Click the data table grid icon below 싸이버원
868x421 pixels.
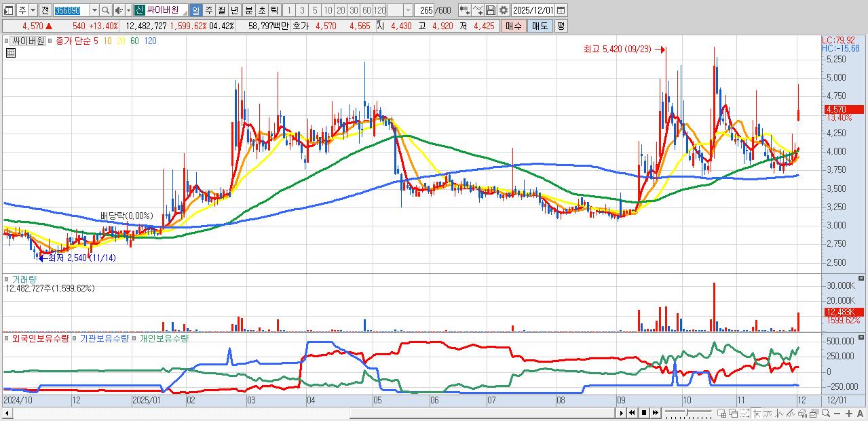(x=12, y=52)
